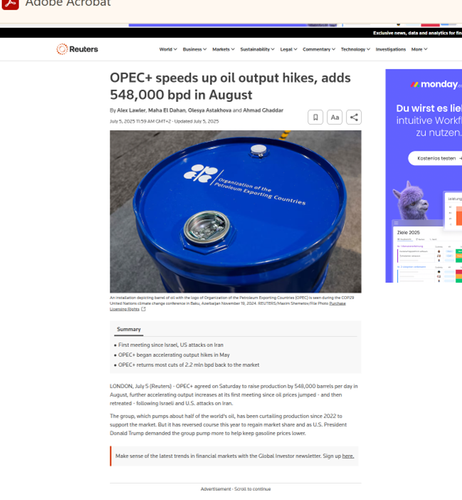Screen dimensions: 462x500
Task: Click the newsletter sign up 'here' link
Action: (348, 456)
